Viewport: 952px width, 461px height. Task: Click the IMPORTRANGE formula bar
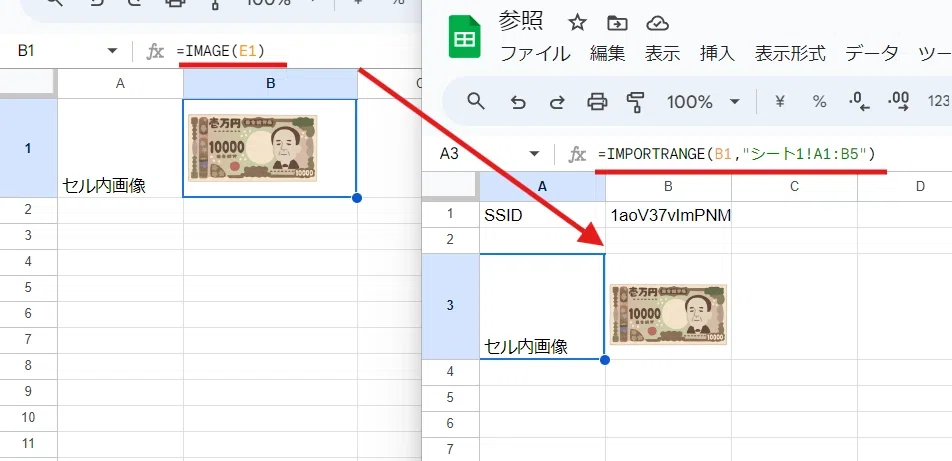(736, 154)
